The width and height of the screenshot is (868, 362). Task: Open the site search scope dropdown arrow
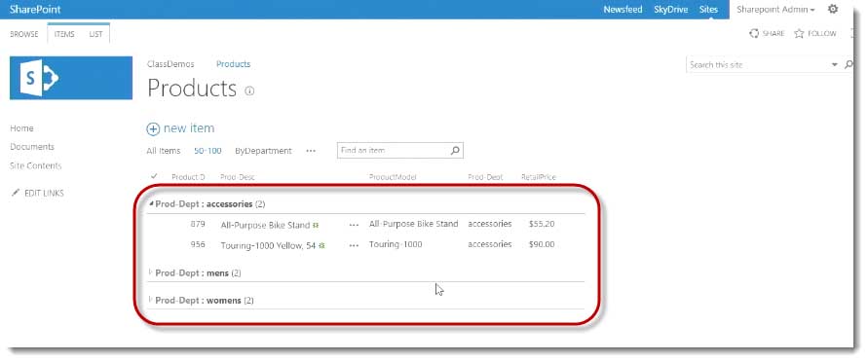(835, 65)
